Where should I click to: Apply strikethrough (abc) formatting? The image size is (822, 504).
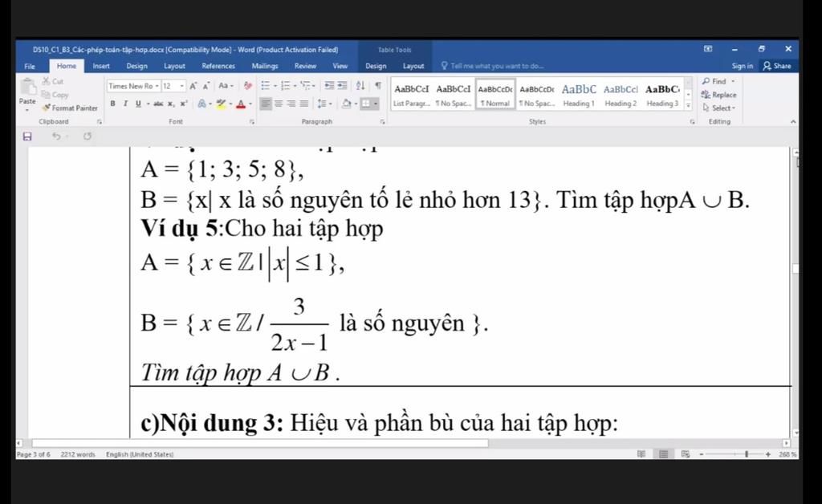coord(158,104)
